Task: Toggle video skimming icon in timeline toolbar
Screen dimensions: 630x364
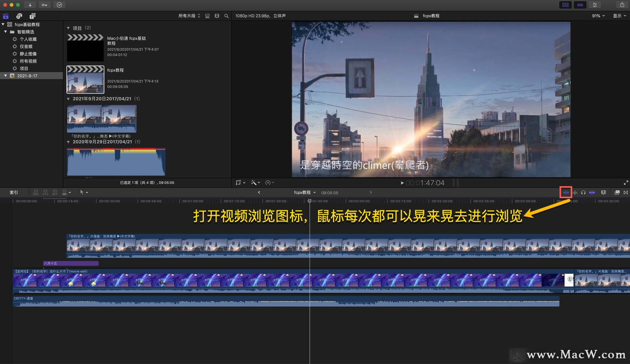Action: (566, 192)
